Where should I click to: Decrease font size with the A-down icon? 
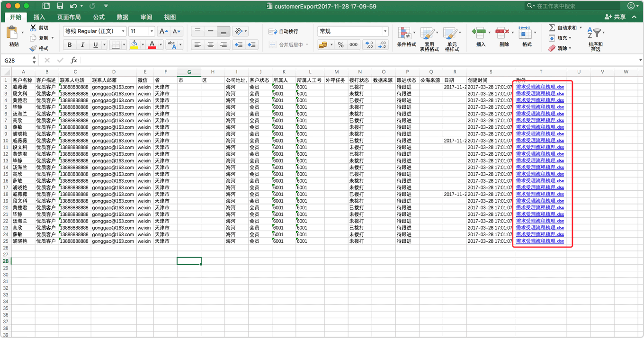click(177, 31)
